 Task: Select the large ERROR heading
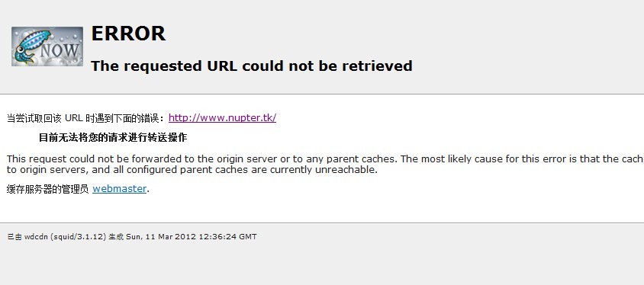pyautogui.click(x=128, y=34)
